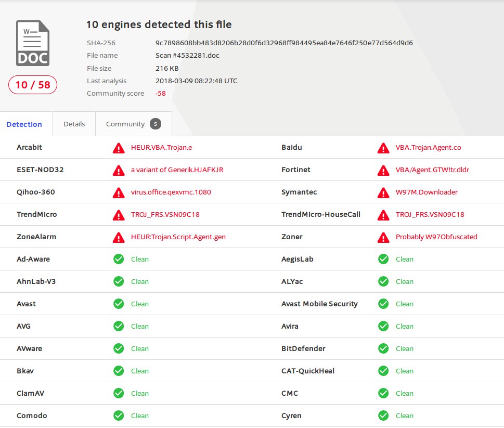Click the green checkmark icon beside Avast
The width and height of the screenshot is (504, 428).
point(119,304)
